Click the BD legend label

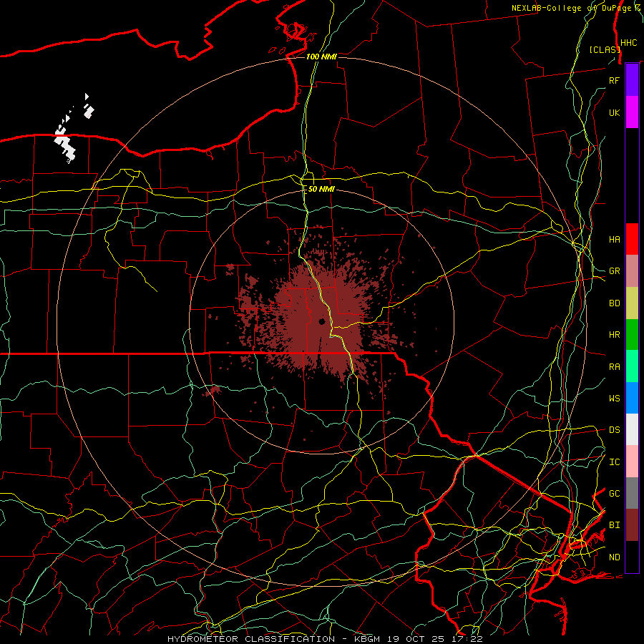pyautogui.click(x=614, y=303)
